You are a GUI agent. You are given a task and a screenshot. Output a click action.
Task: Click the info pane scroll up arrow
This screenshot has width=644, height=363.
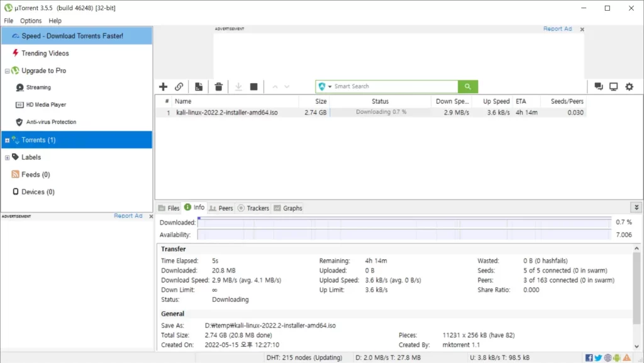pyautogui.click(x=636, y=249)
